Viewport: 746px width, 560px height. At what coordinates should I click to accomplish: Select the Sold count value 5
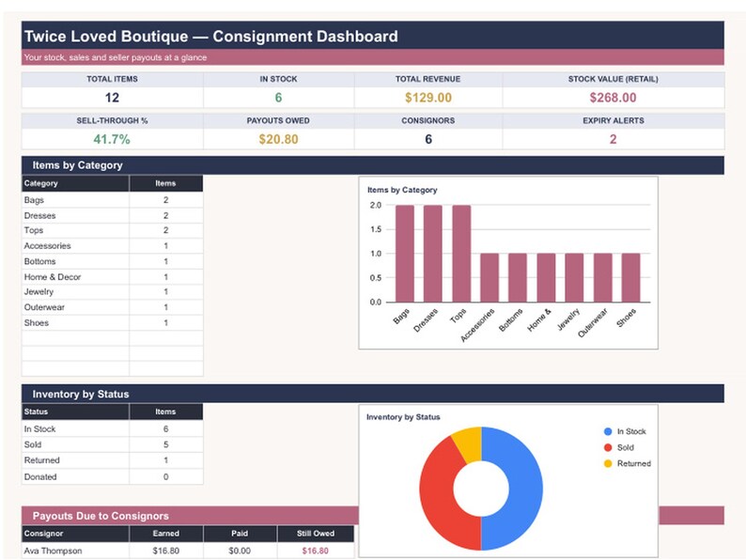(166, 444)
